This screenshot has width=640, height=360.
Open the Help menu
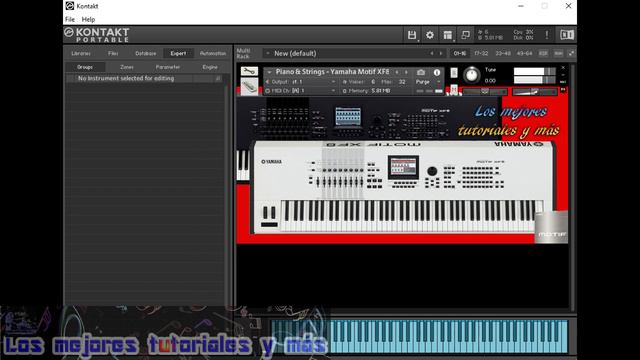pyautogui.click(x=88, y=19)
